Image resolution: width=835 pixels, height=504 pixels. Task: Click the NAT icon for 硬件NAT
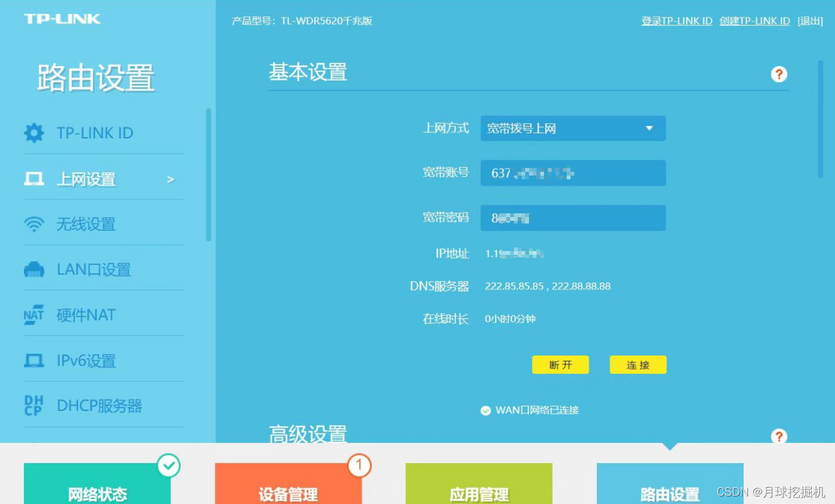(34, 315)
